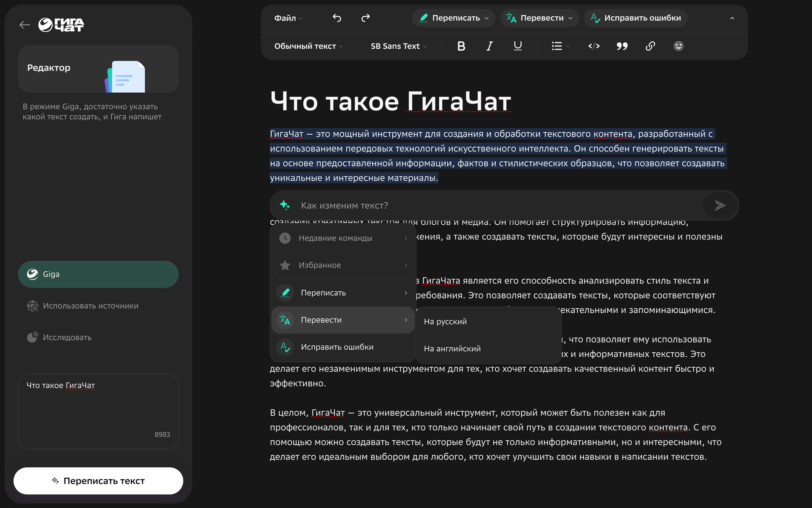Image resolution: width=812 pixels, height=508 pixels.
Task: Select the Giga mode option
Action: [98, 274]
